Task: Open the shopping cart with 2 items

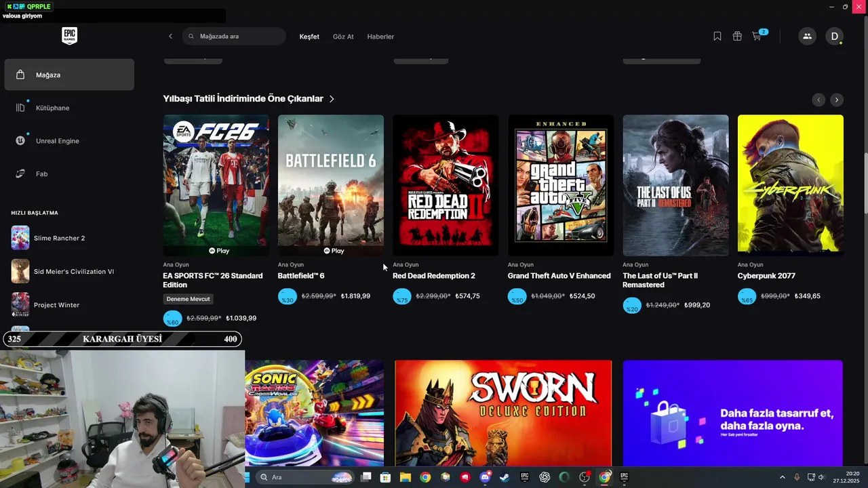Action: tap(758, 36)
